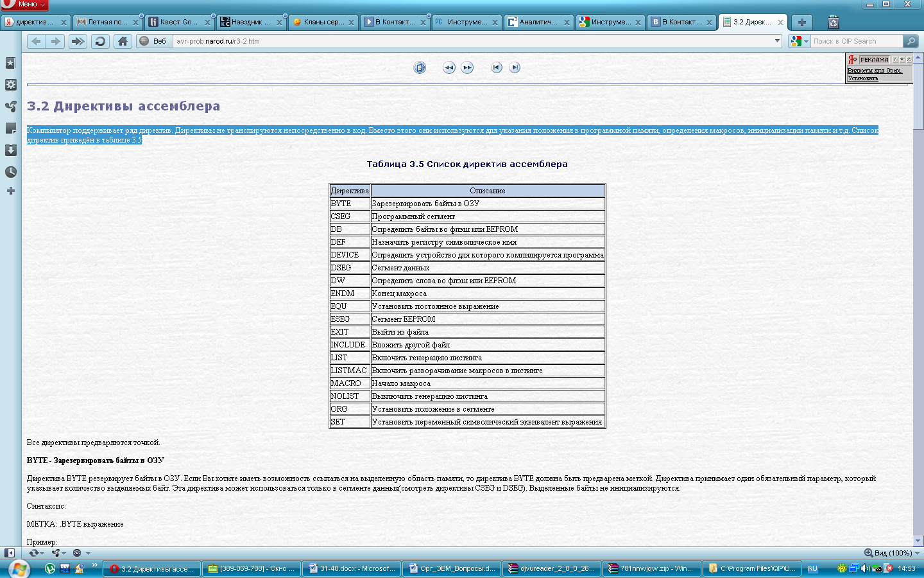Click the QIP Search input field
This screenshot has width=924, height=578.
[x=857, y=41]
